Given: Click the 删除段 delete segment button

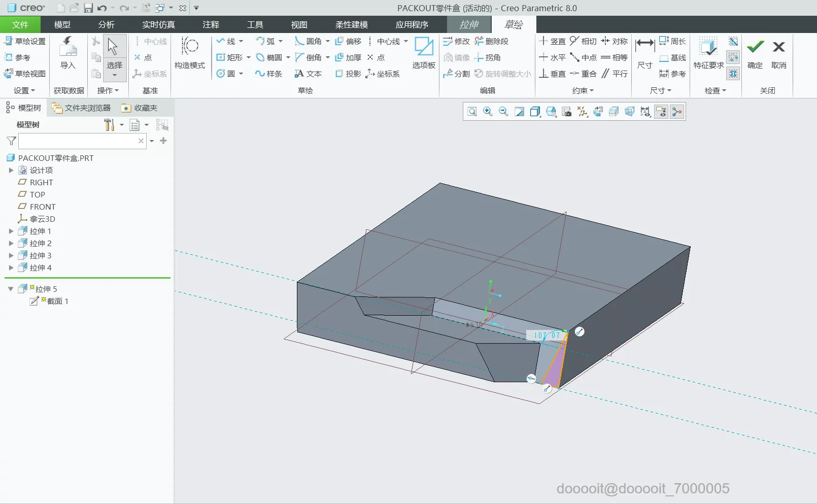Looking at the screenshot, I should pyautogui.click(x=491, y=42).
